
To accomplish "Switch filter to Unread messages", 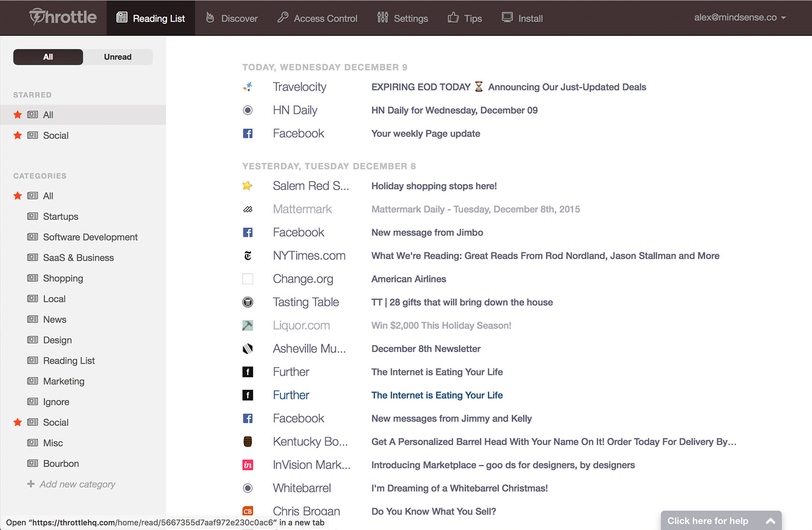I will tap(118, 57).
